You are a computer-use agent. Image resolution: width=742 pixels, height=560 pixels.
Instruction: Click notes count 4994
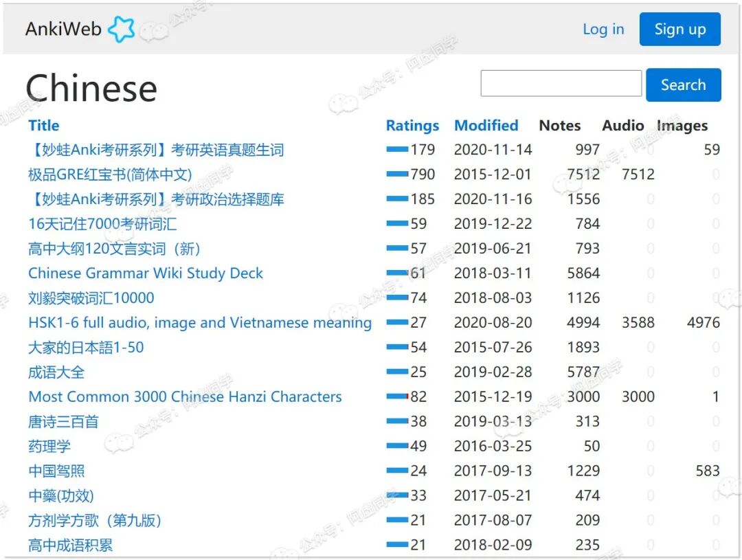click(x=583, y=322)
